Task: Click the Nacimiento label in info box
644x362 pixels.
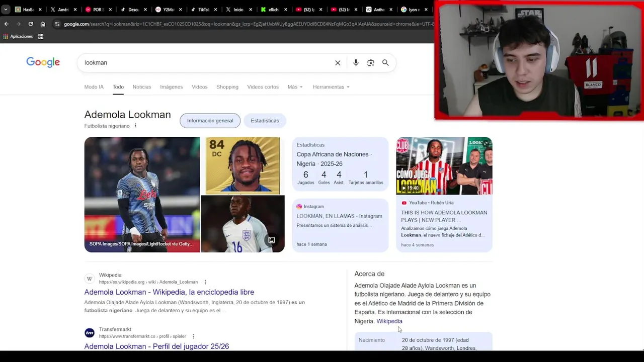Action: click(x=372, y=340)
